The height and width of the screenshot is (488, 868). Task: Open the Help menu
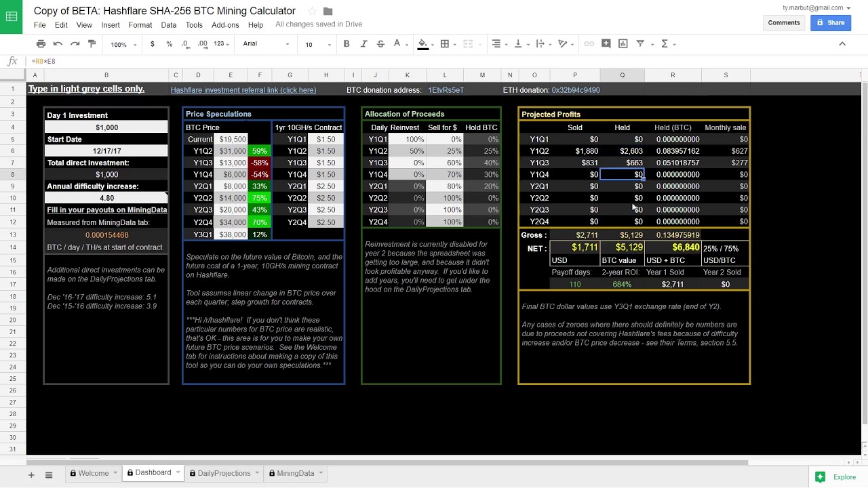pos(256,25)
